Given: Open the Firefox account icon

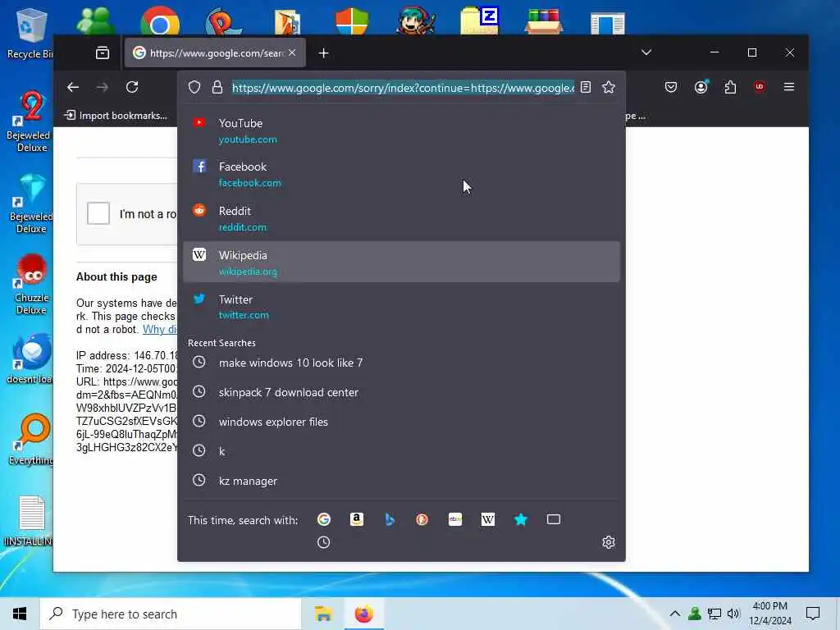Looking at the screenshot, I should pyautogui.click(x=701, y=87).
